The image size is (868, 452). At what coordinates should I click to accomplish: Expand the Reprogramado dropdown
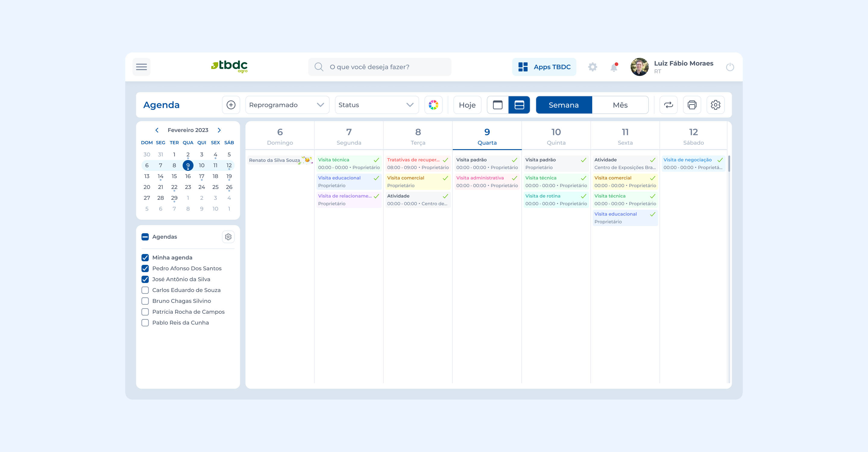[x=287, y=105]
